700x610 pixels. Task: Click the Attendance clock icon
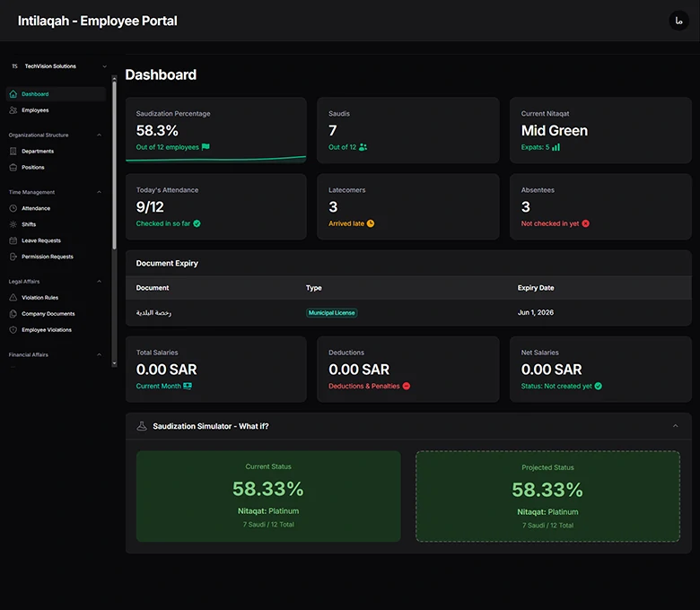[13, 208]
